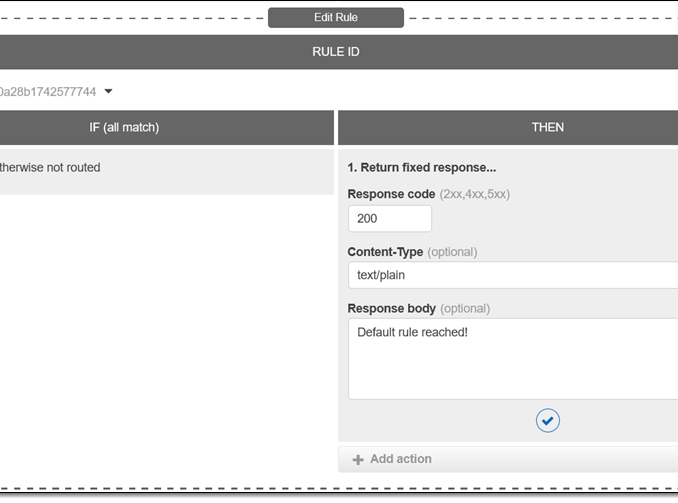Click the RULE ID header bar

pyautogui.click(x=335, y=52)
